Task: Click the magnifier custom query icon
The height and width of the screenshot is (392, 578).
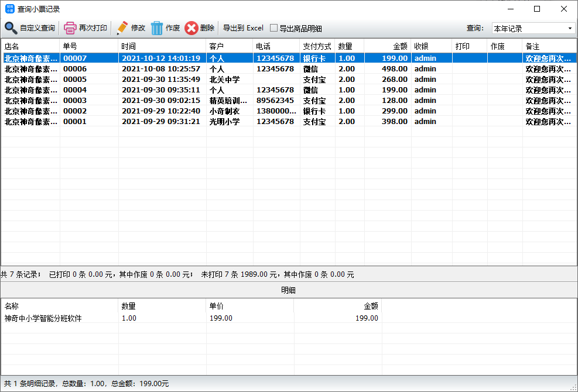Action: click(x=11, y=28)
